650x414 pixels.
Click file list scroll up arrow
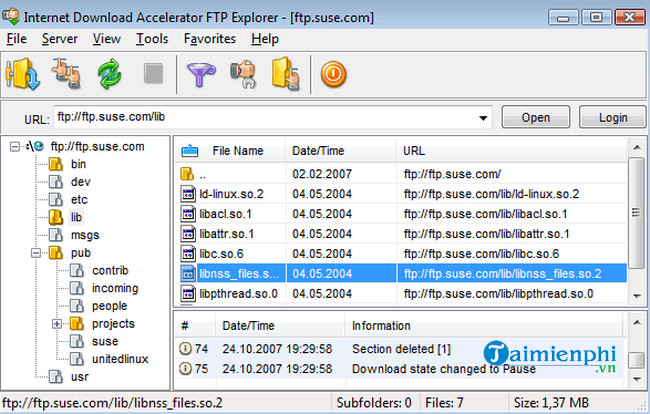637,148
